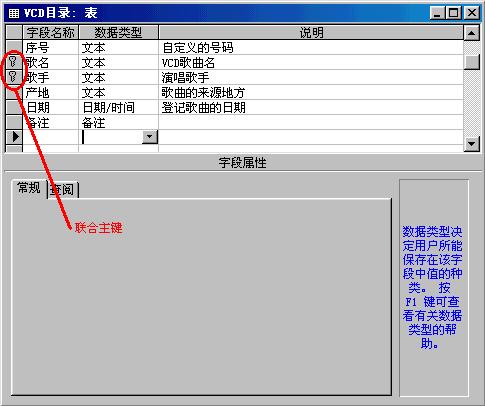485x406 pixels.
Task: Click the scroll down arrow of field list
Action: pyautogui.click(x=471, y=144)
